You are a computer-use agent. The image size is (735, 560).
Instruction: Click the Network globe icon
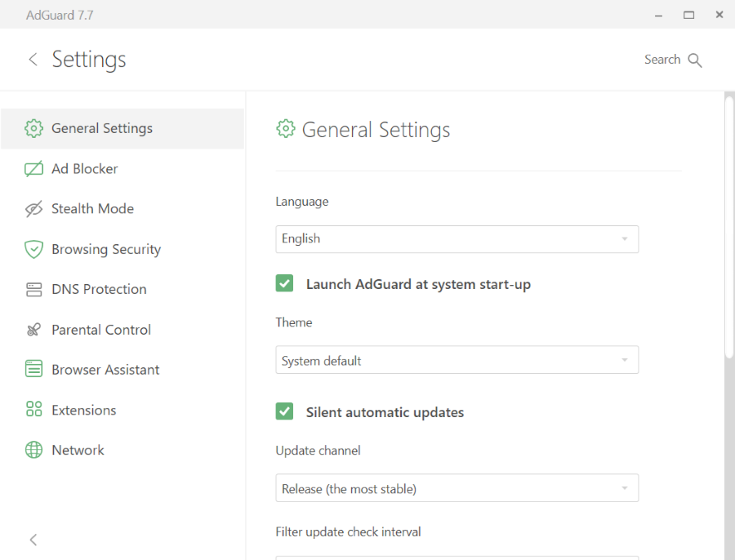coord(33,450)
